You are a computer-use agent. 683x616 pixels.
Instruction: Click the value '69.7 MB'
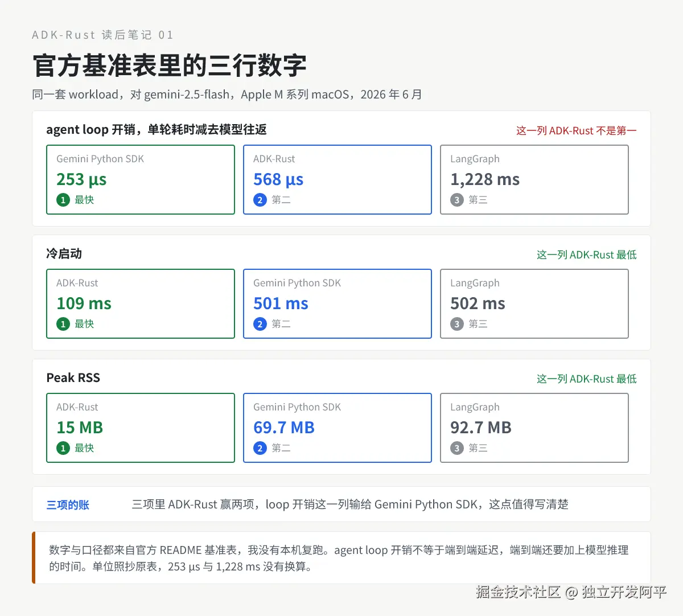click(284, 428)
